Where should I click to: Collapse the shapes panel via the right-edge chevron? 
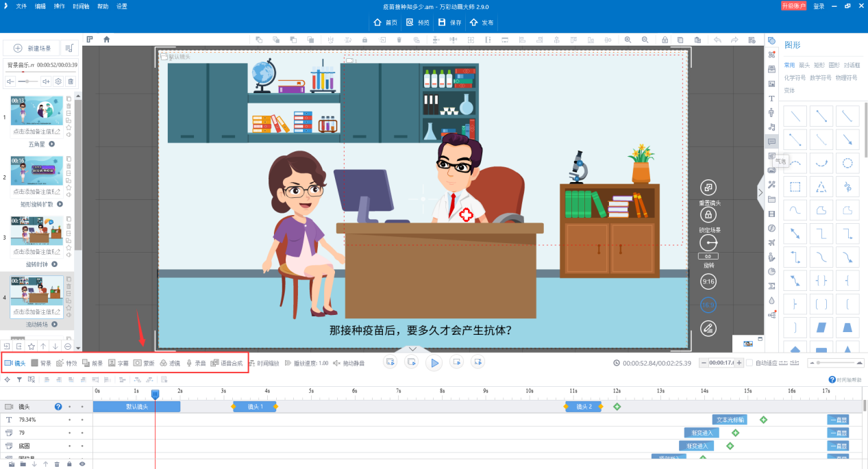click(760, 192)
